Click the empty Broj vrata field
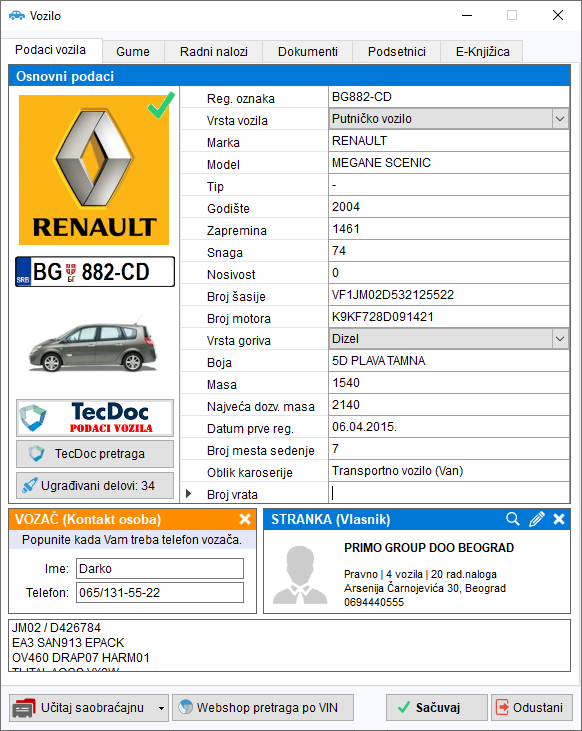 [x=449, y=493]
